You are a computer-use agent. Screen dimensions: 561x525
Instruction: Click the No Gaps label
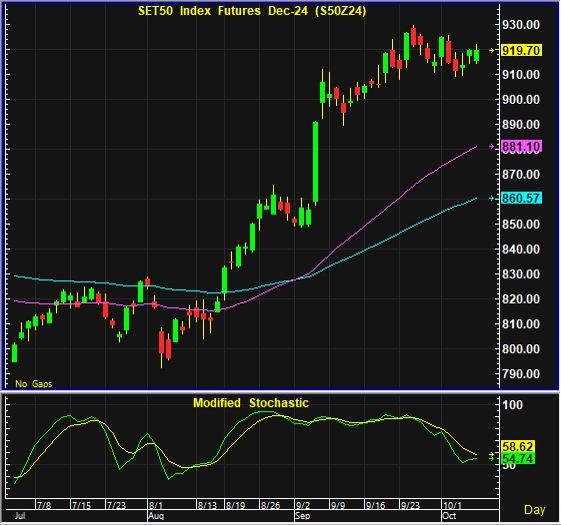tap(34, 384)
